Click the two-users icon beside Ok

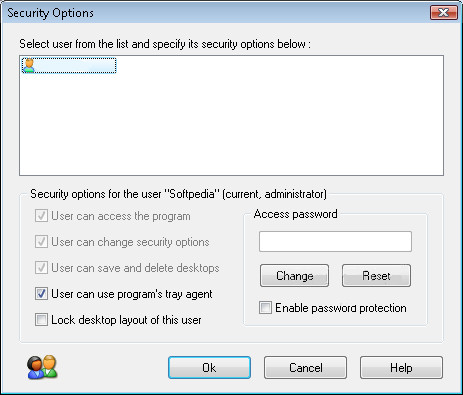tap(42, 367)
